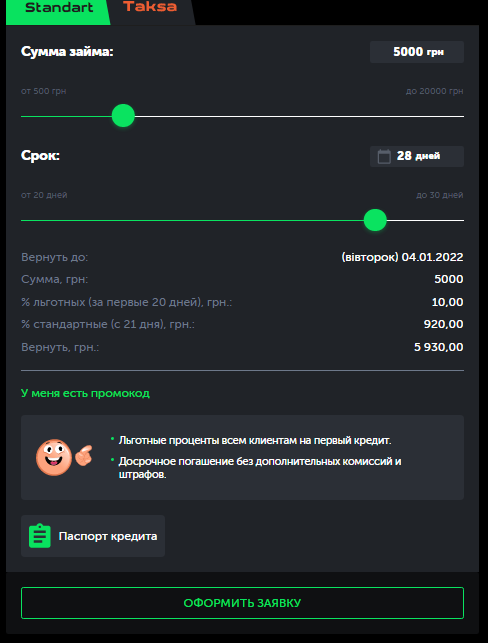Click the pointing hand emoji

point(84,455)
